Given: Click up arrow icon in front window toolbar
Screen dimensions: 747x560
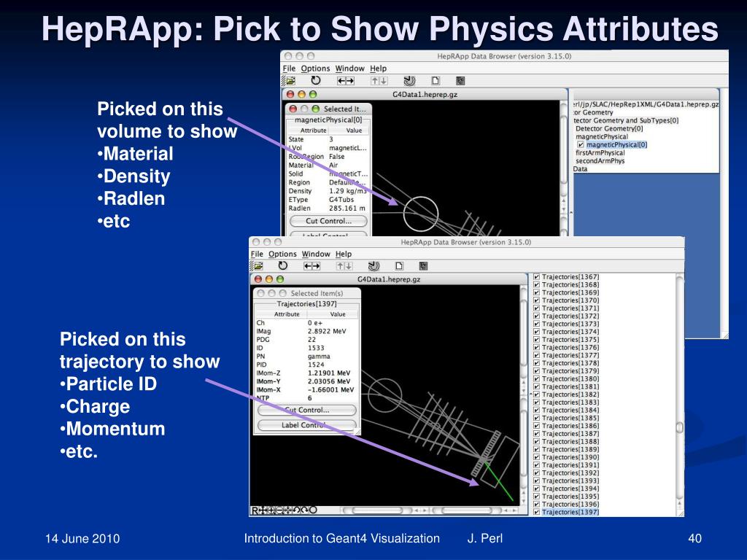Looking at the screenshot, I should [x=340, y=265].
